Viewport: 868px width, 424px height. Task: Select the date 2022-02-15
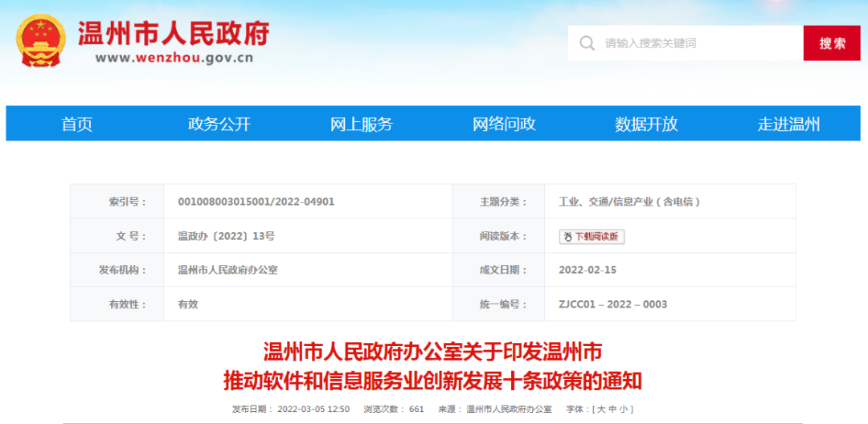tap(588, 271)
